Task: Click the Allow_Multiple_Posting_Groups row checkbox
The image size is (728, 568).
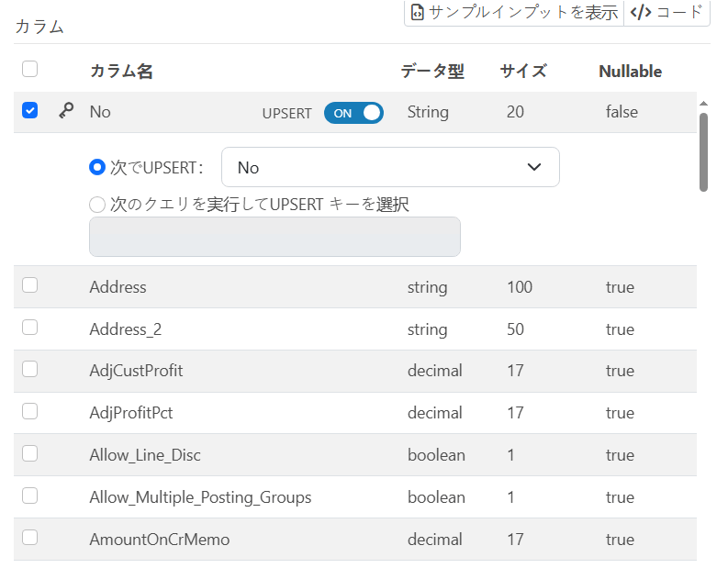Action: [x=29, y=496]
